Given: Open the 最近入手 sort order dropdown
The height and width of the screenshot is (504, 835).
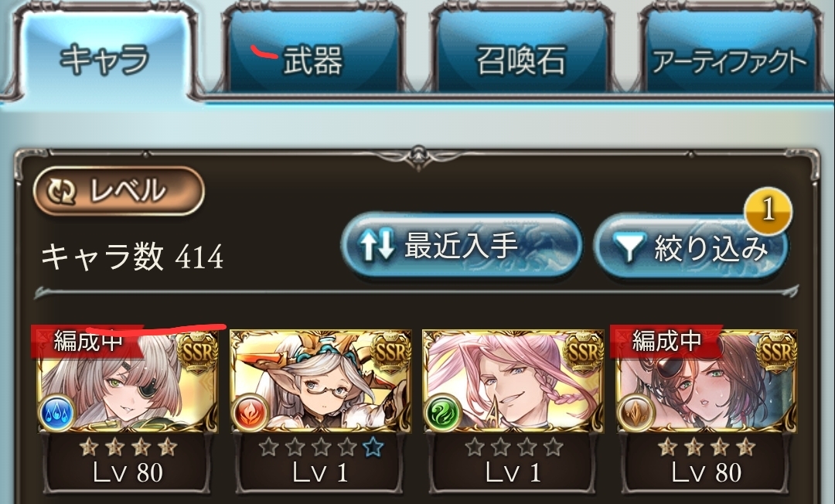Looking at the screenshot, I should point(461,247).
